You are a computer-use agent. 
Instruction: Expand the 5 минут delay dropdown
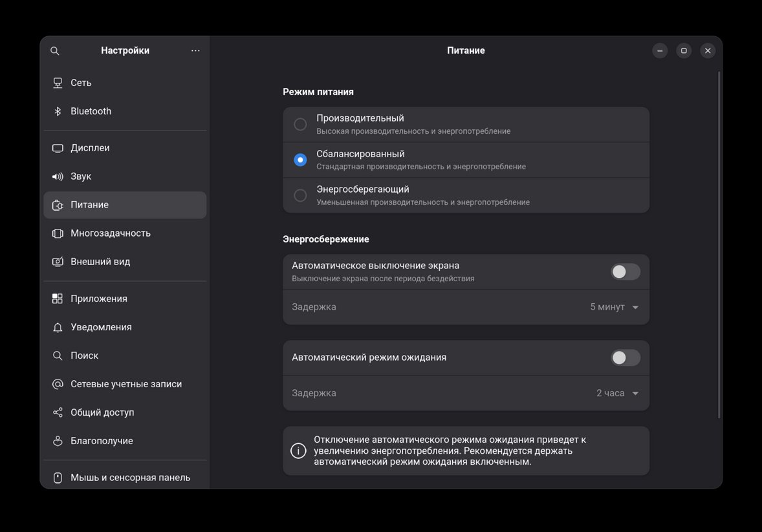click(x=614, y=307)
